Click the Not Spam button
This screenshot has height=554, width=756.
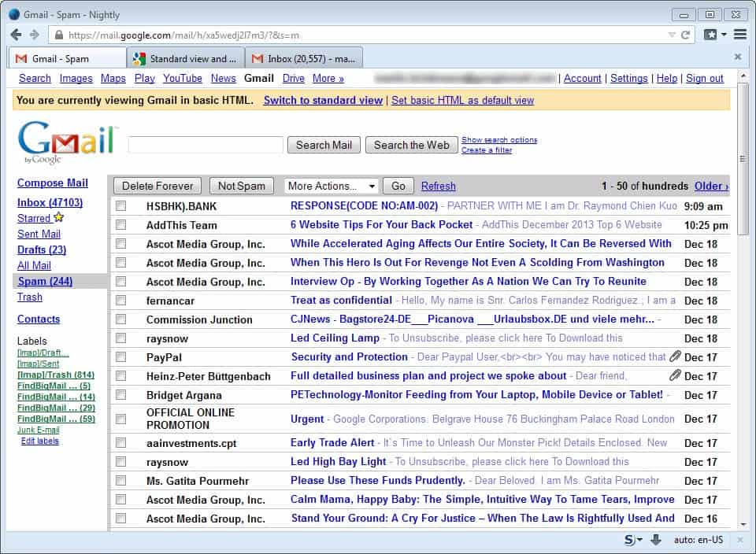242,186
